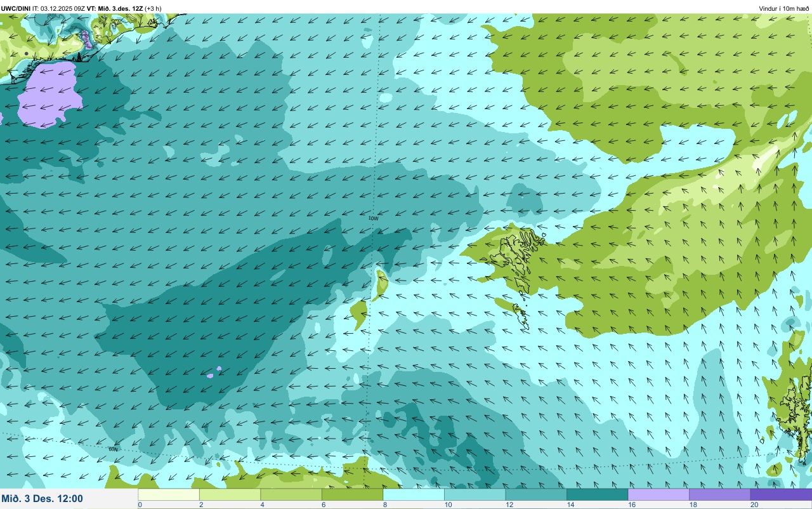Image resolution: width=812 pixels, height=509 pixels.
Task: Click the 16–18 m/s light purple legend swatch
Action: click(x=658, y=494)
